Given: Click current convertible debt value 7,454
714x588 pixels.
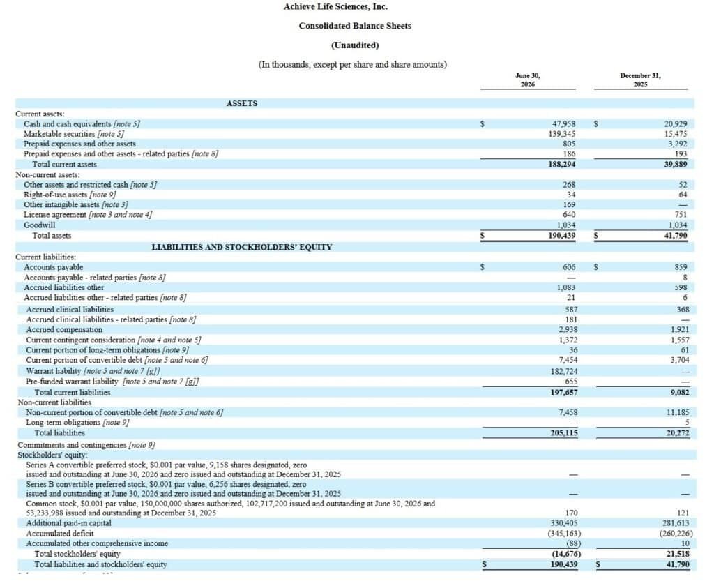Looking at the screenshot, I should pyautogui.click(x=568, y=361).
